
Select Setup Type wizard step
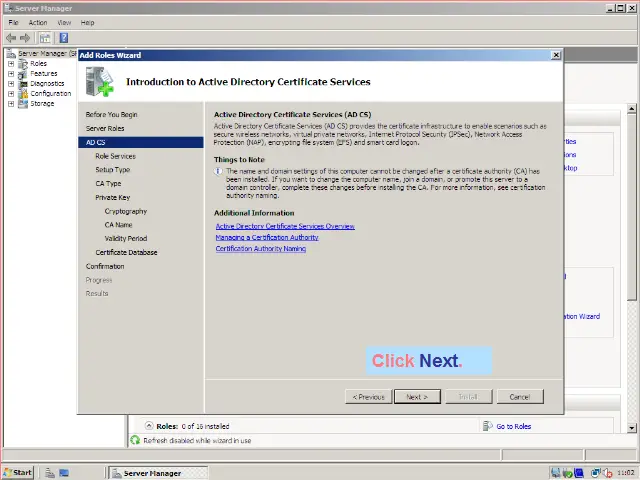113,170
